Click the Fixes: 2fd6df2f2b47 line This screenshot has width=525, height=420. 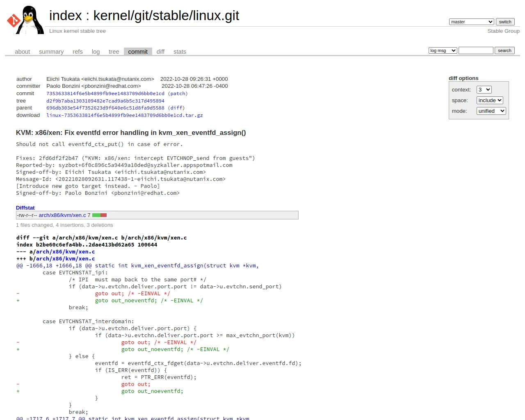click(x=135, y=158)
